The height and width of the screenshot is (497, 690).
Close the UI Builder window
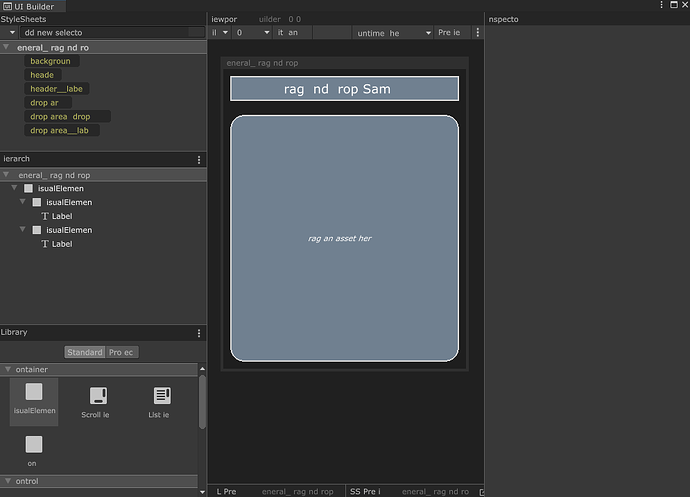685,5
